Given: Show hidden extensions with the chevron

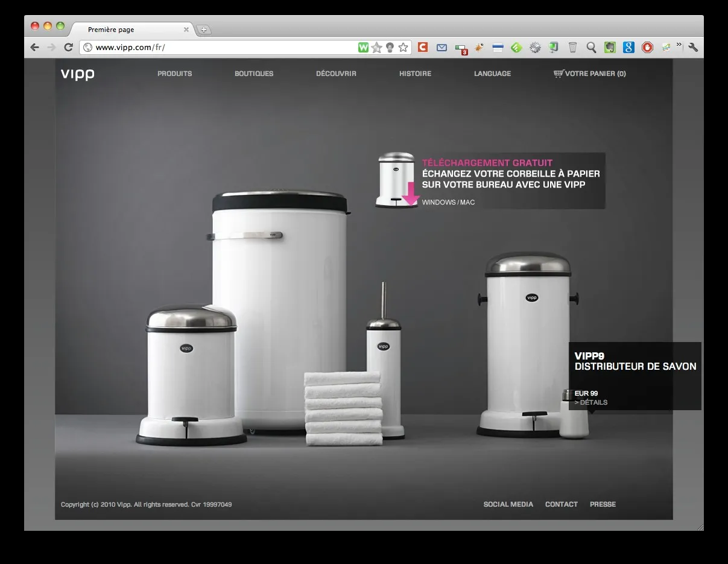Looking at the screenshot, I should tap(679, 45).
